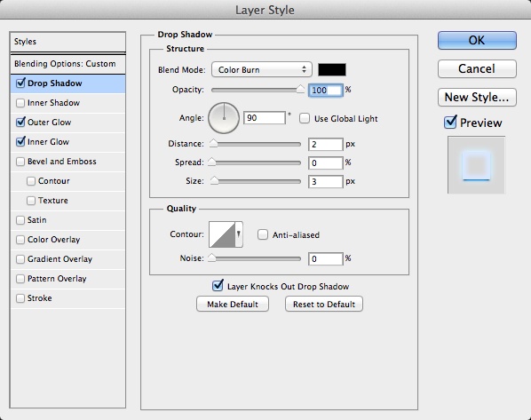Select Blending Options: Custom
531x420 pixels.
68,64
